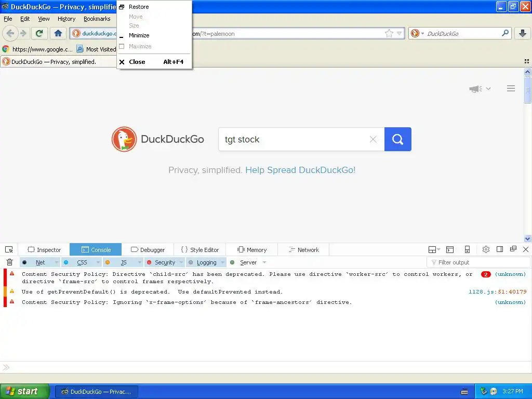
Task: Open the View menu
Action: (44, 19)
